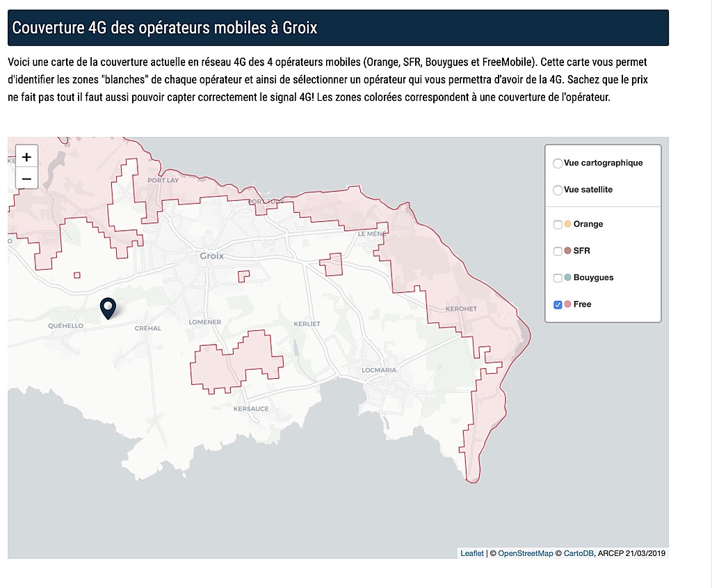Open the CartoDB attribution link

pos(578,553)
